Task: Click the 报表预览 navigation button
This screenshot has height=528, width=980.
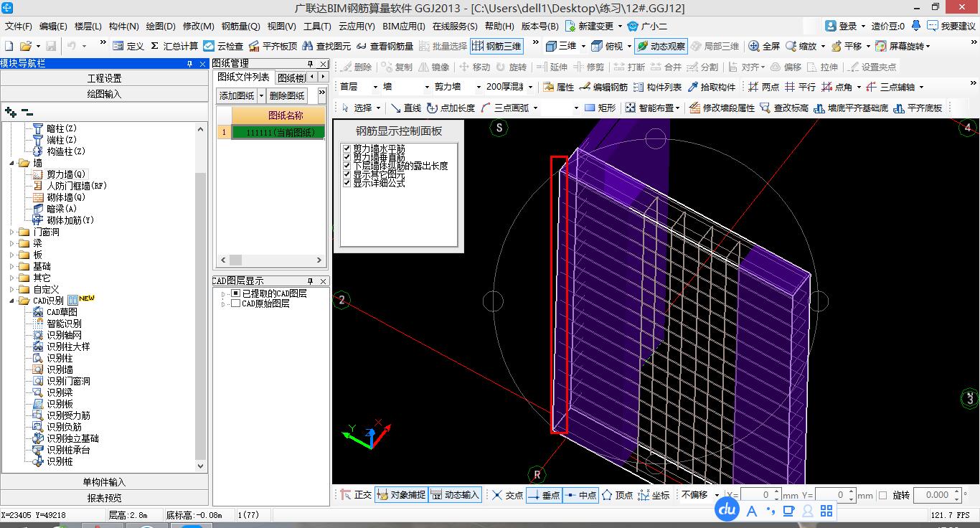Action: 105,498
